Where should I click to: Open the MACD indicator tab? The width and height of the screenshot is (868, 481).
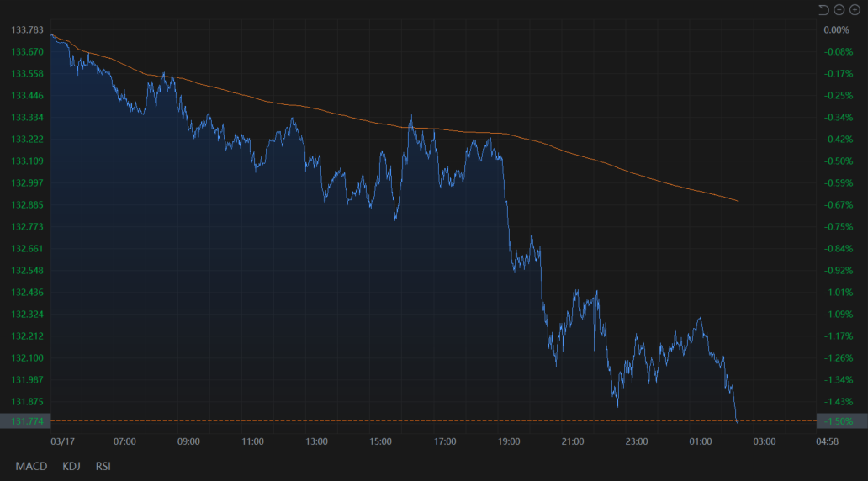[31, 466]
